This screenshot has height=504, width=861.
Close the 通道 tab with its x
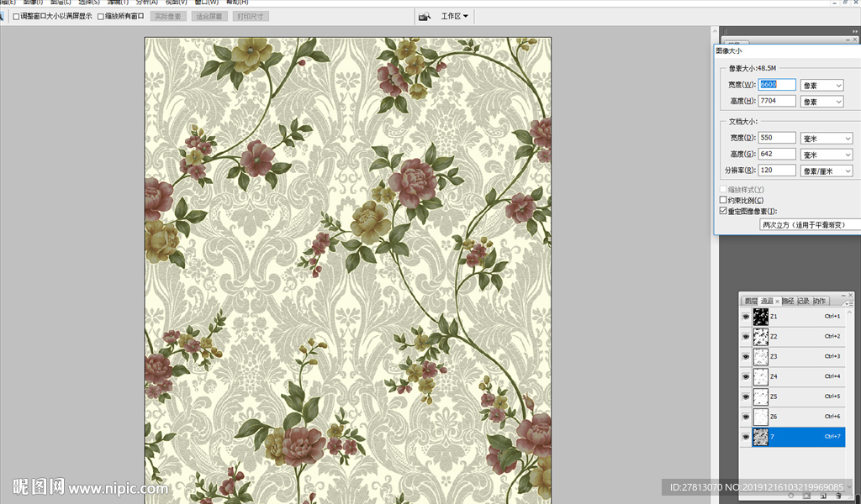pos(777,301)
